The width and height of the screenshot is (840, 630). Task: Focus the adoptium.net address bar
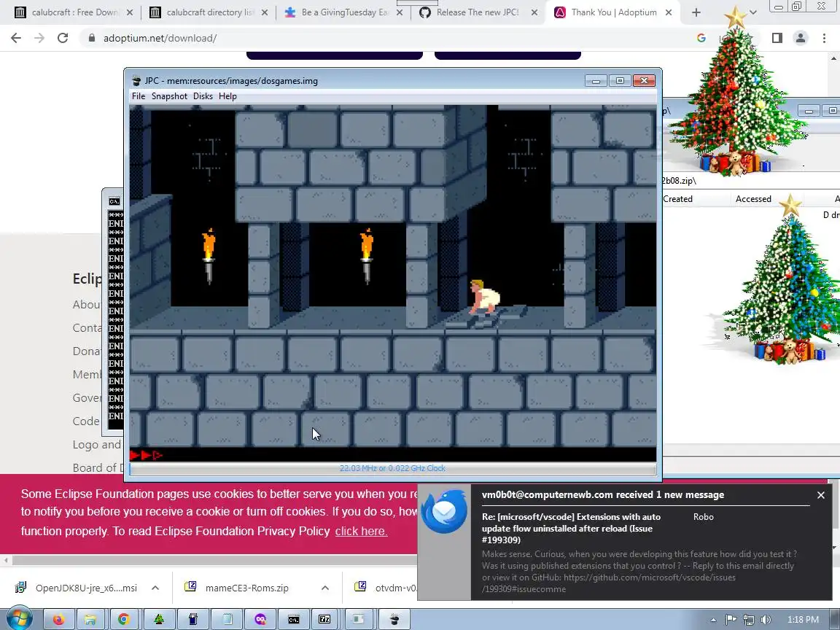[x=160, y=38]
